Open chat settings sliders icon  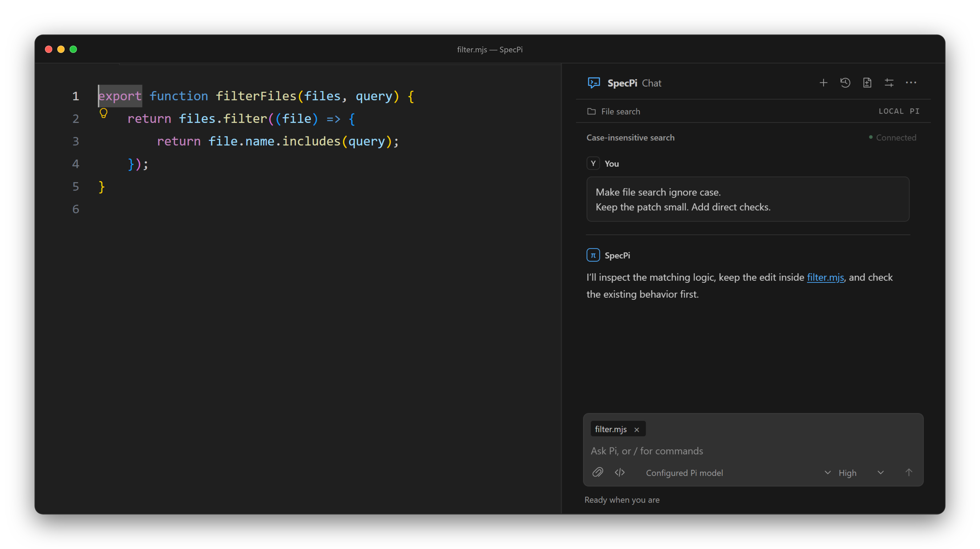pos(889,82)
